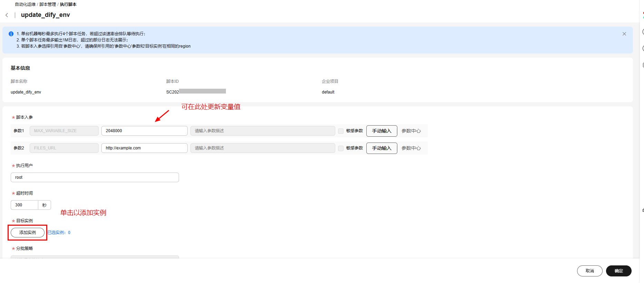Click the 基本信息 section heading
This screenshot has height=283, width=644.
20,68
